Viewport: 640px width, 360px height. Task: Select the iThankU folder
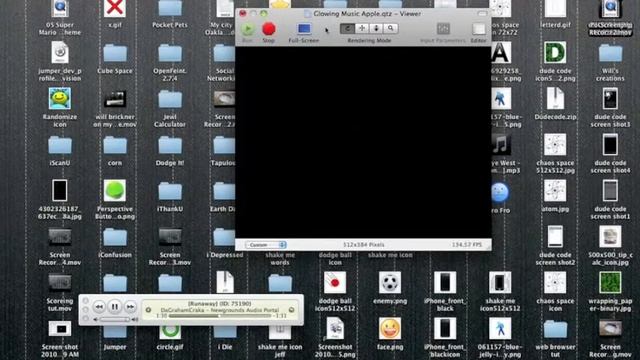pyautogui.click(x=170, y=191)
